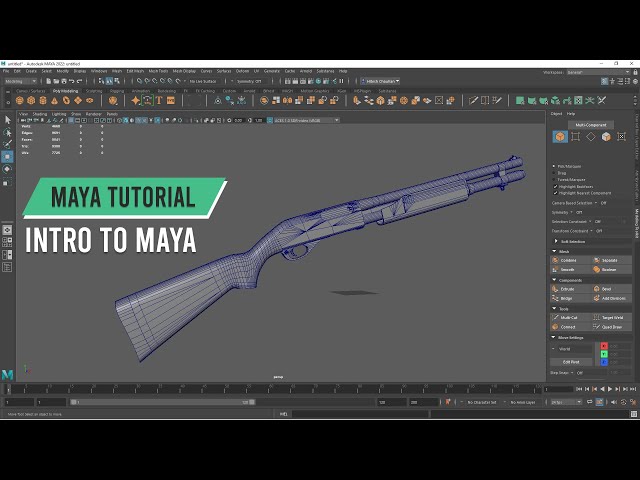Click the Multi-Component button
Screen dimensions: 640x480
[x=591, y=125]
